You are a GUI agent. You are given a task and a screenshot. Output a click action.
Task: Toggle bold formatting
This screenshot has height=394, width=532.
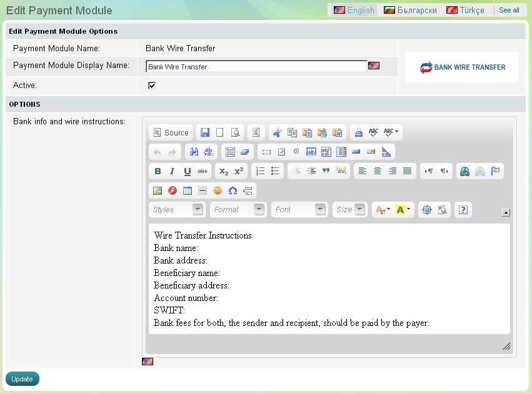point(158,171)
